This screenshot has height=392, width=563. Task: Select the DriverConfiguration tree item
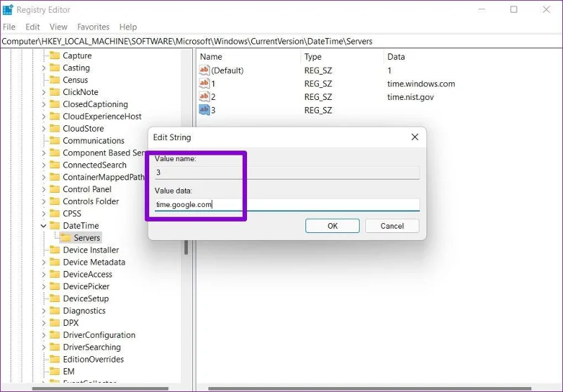pyautogui.click(x=99, y=335)
